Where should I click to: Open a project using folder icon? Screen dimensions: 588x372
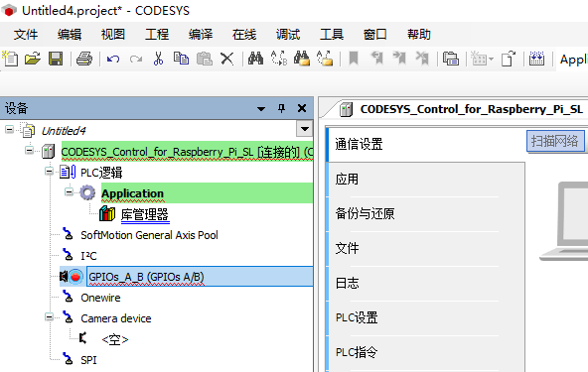click(33, 59)
